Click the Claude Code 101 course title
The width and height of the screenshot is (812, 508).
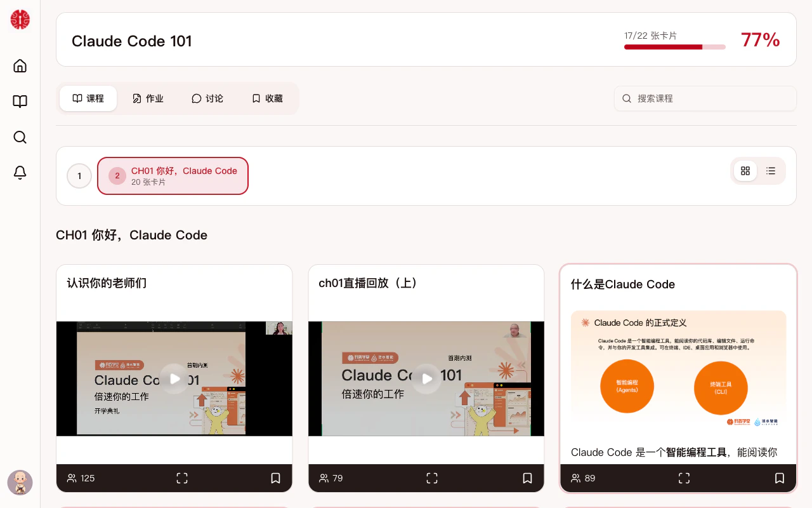131,41
